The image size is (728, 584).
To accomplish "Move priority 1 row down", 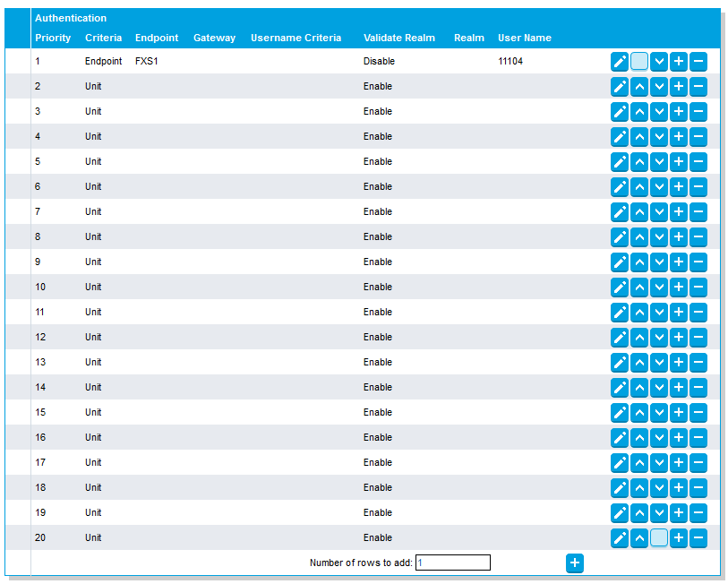I will pos(659,62).
